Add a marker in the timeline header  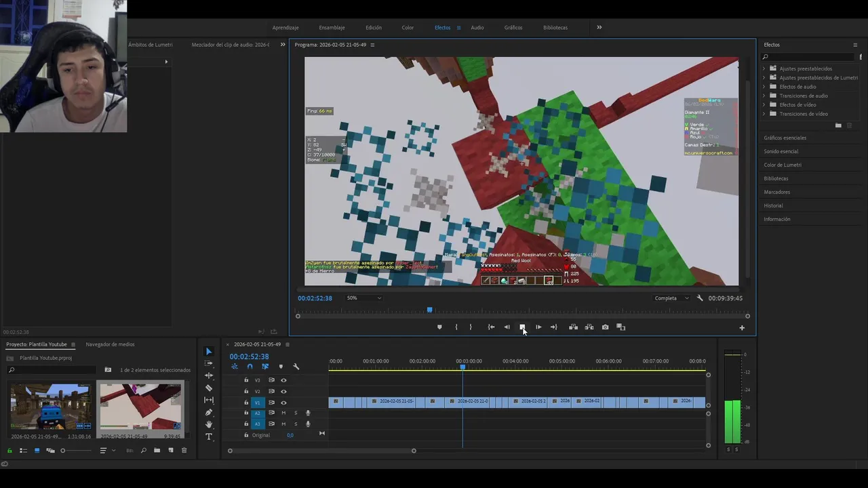pyautogui.click(x=281, y=367)
